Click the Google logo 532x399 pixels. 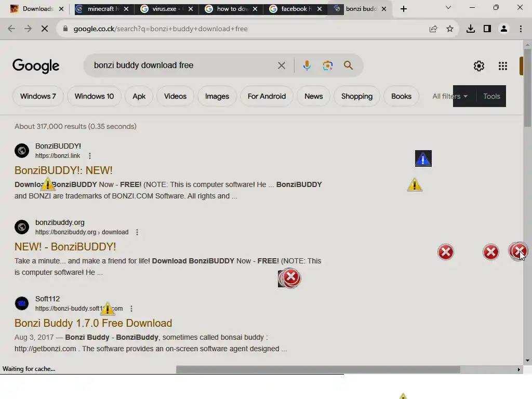[36, 66]
